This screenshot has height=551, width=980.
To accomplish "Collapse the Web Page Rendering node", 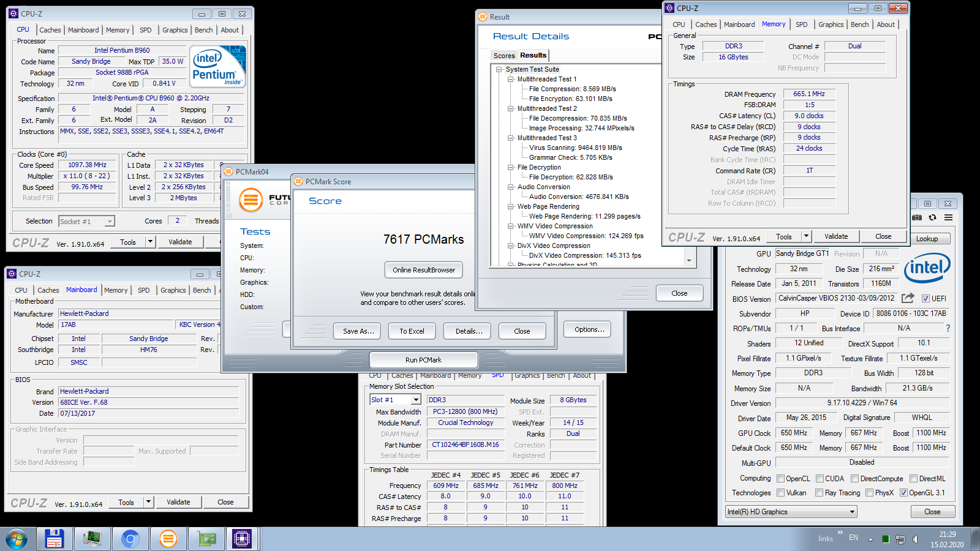I will (x=511, y=206).
